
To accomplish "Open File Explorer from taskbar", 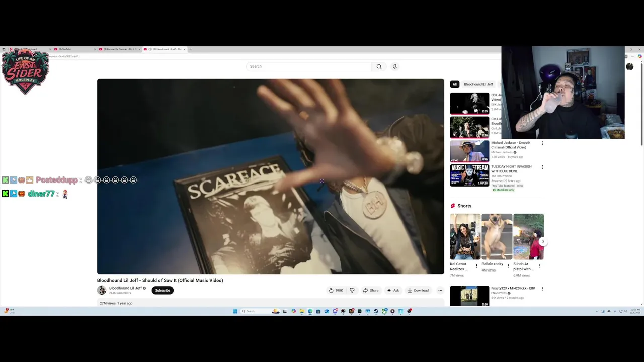I will pyautogui.click(x=302, y=311).
